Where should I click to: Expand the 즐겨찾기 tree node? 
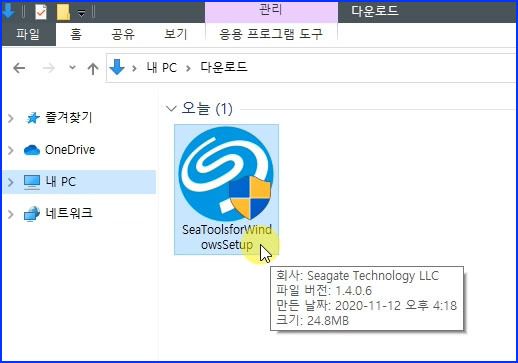point(11,118)
